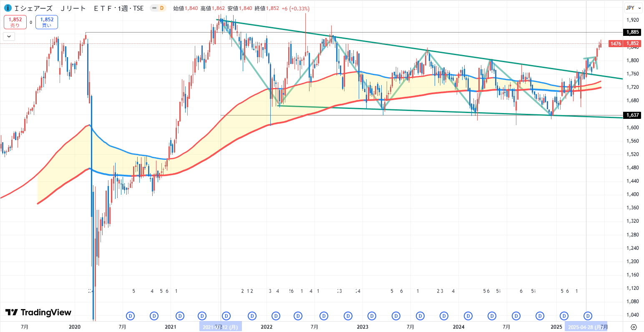Click the 1,600 price axis value
Image resolution: width=644 pixels, height=332 pixels.
pyautogui.click(x=632, y=128)
